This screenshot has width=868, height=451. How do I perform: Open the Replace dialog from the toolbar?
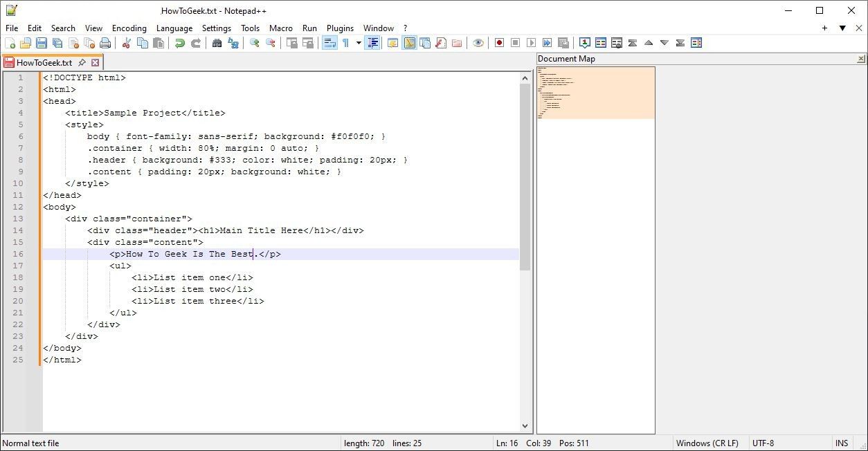[233, 43]
